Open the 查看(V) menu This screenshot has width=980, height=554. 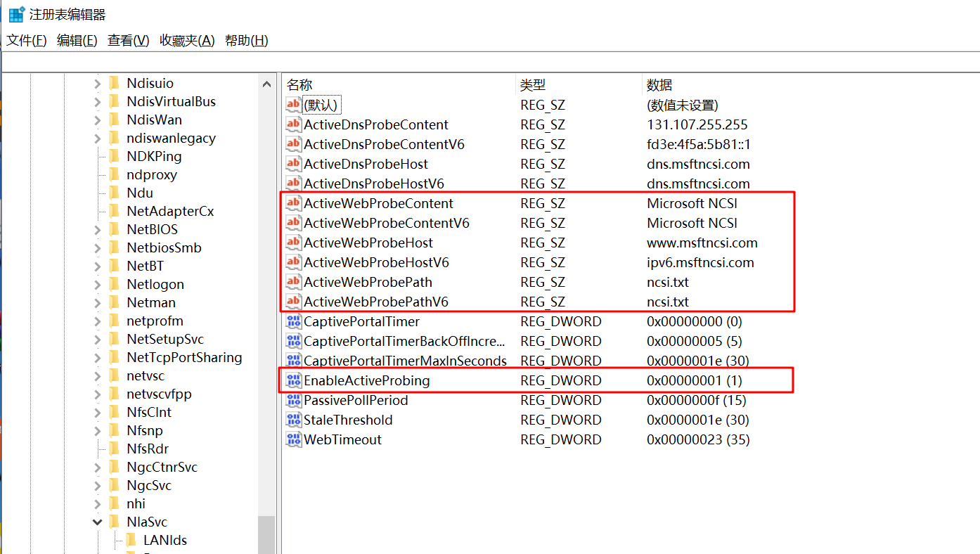pyautogui.click(x=129, y=41)
